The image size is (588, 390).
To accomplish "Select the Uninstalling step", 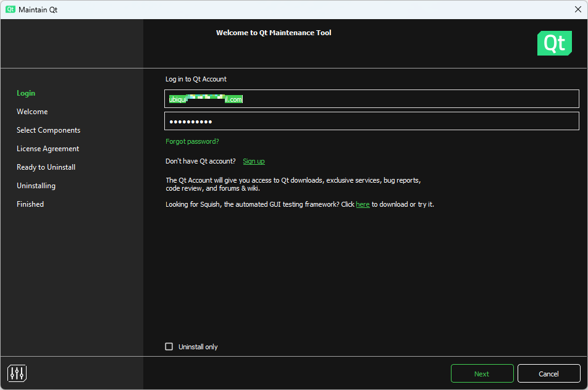I will tap(36, 186).
